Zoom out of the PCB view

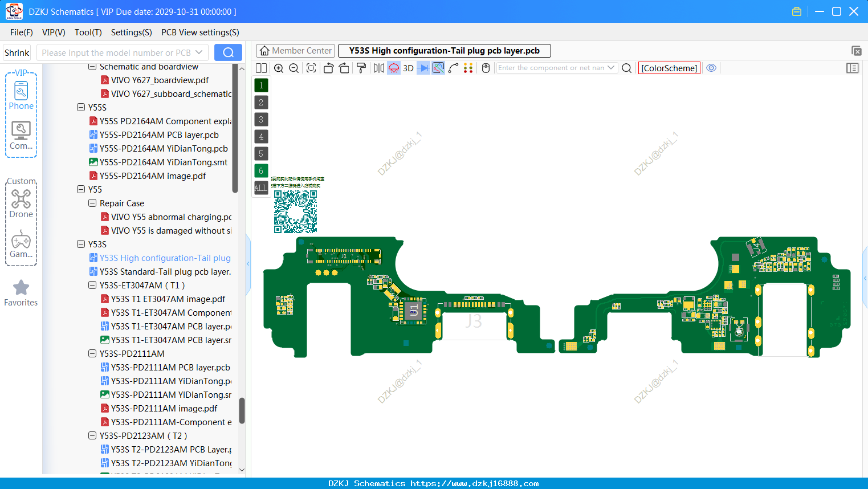click(294, 68)
